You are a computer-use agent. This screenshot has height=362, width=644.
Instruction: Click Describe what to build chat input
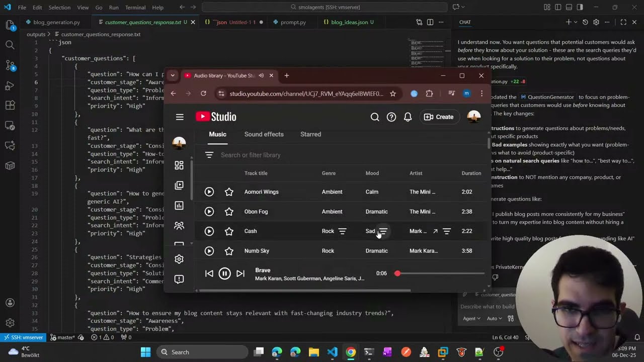tap(488, 306)
